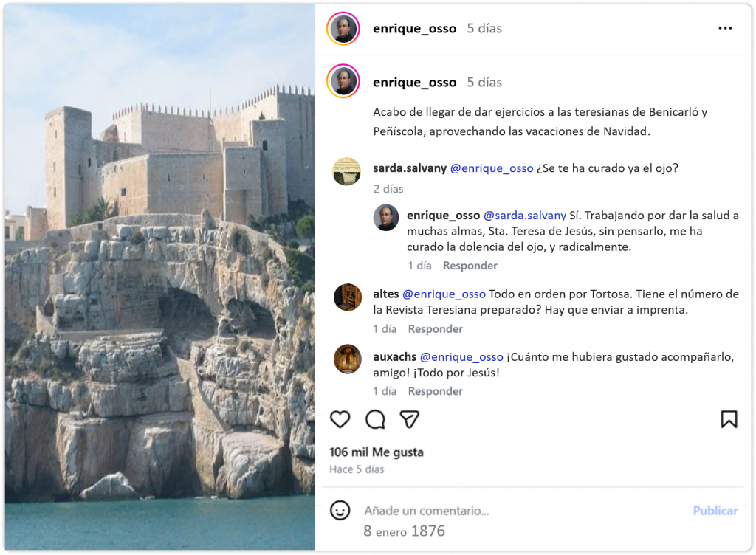Open the Peñíscola castle photo
The image size is (756, 555).
coord(160,277)
